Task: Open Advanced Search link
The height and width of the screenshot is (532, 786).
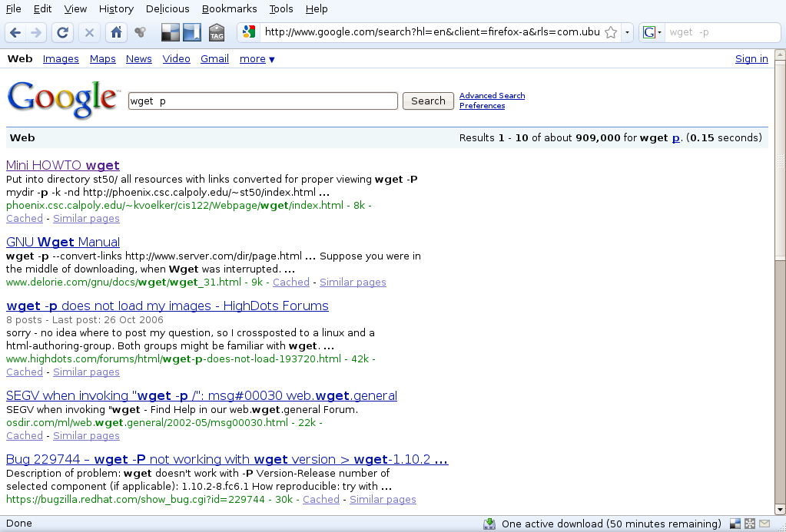Action: (492, 96)
